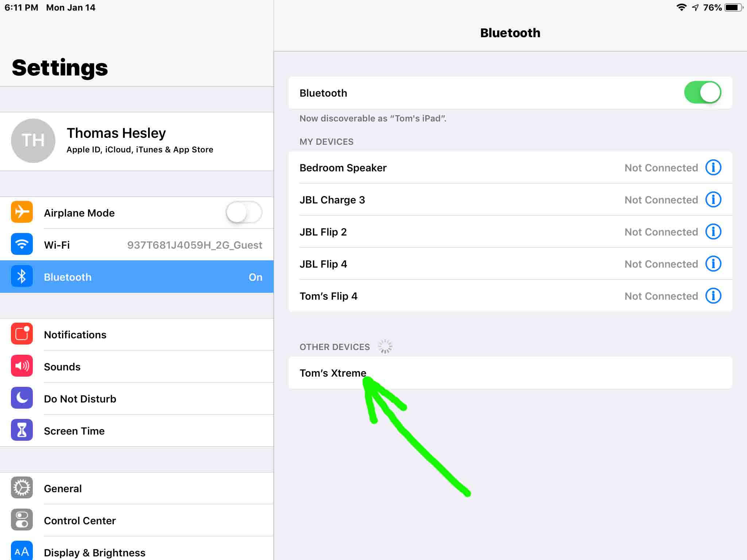The width and height of the screenshot is (747, 560).
Task: Open Do Not Disturb settings
Action: click(137, 398)
